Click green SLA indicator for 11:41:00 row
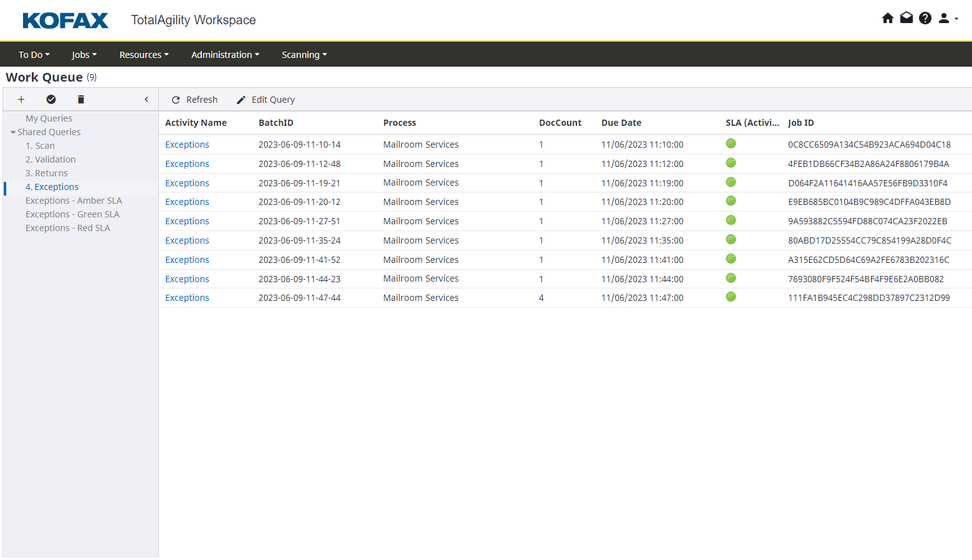 pos(731,259)
